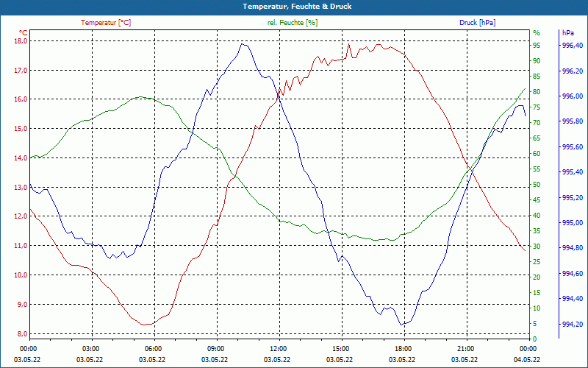Click the '04.05.22' date label
The height and width of the screenshot is (368, 588).
(527, 360)
